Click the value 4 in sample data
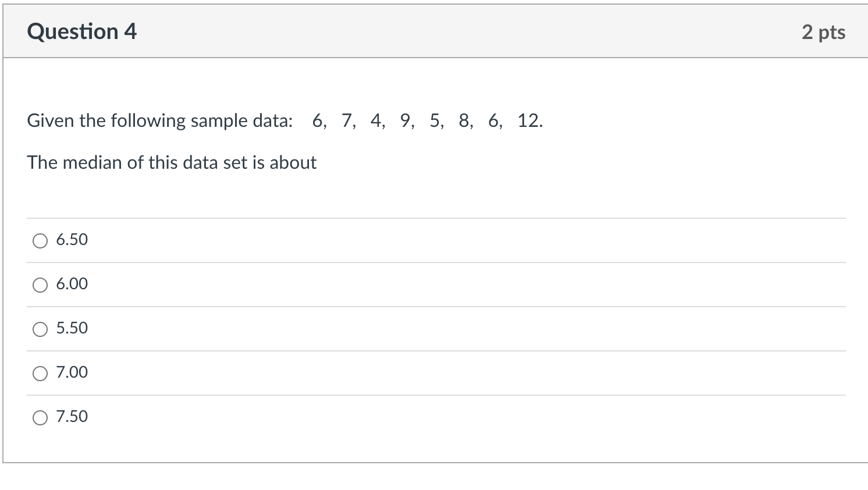Viewport: 868px width, 490px height. pos(376,120)
